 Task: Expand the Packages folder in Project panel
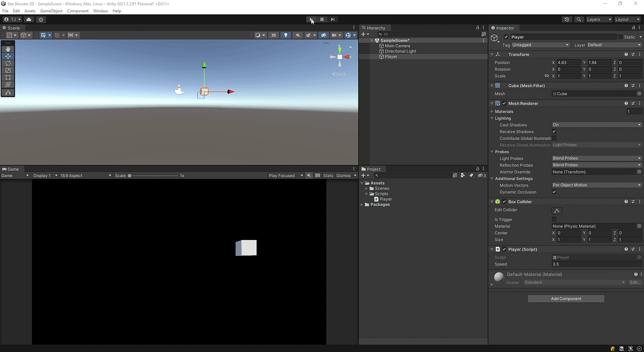coord(362,204)
